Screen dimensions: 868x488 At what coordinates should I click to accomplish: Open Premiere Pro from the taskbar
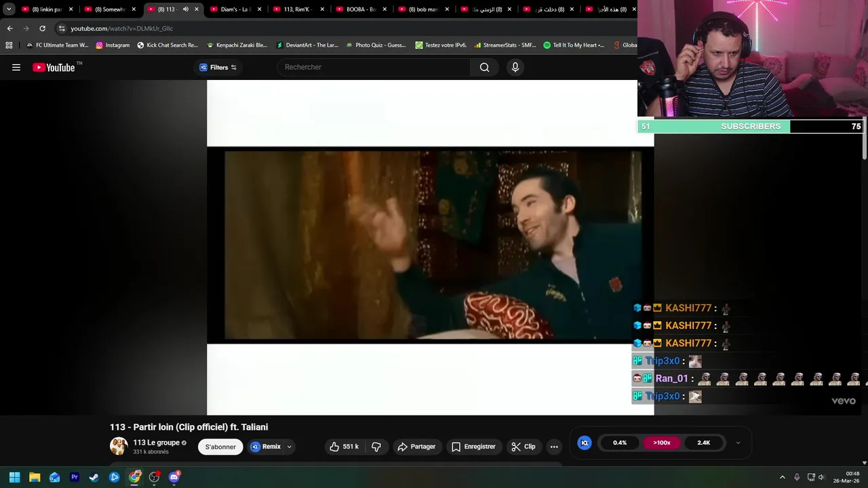coord(75,477)
